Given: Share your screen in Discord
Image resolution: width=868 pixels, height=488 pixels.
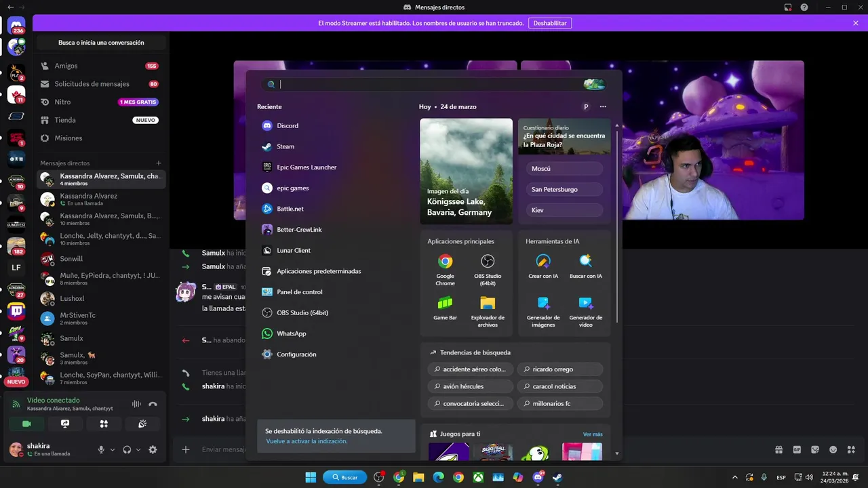Looking at the screenshot, I should click(x=65, y=424).
